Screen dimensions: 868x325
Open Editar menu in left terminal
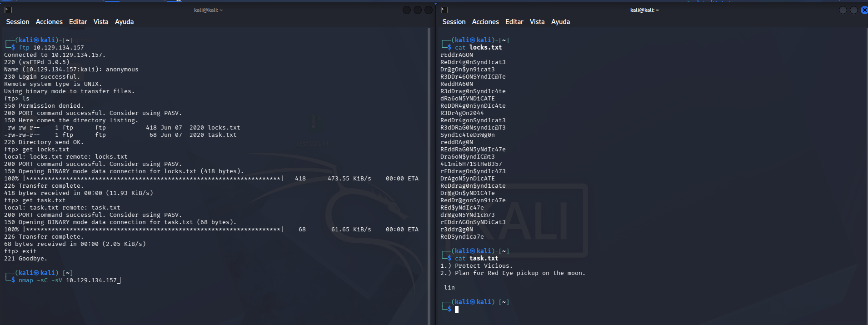pos(78,22)
